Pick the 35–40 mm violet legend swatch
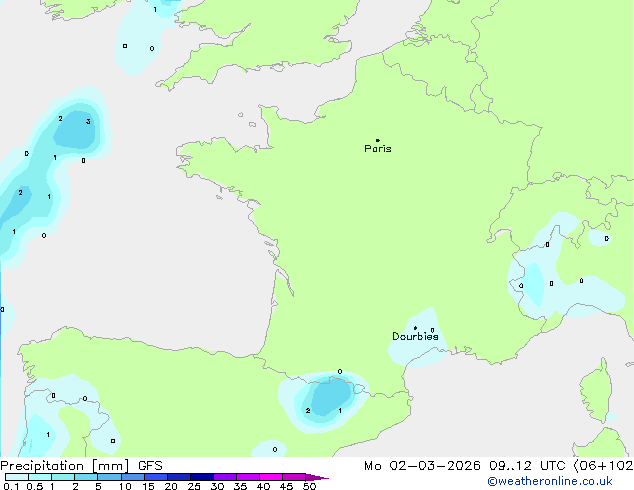Viewport: 634px width, 490px height. point(247,477)
